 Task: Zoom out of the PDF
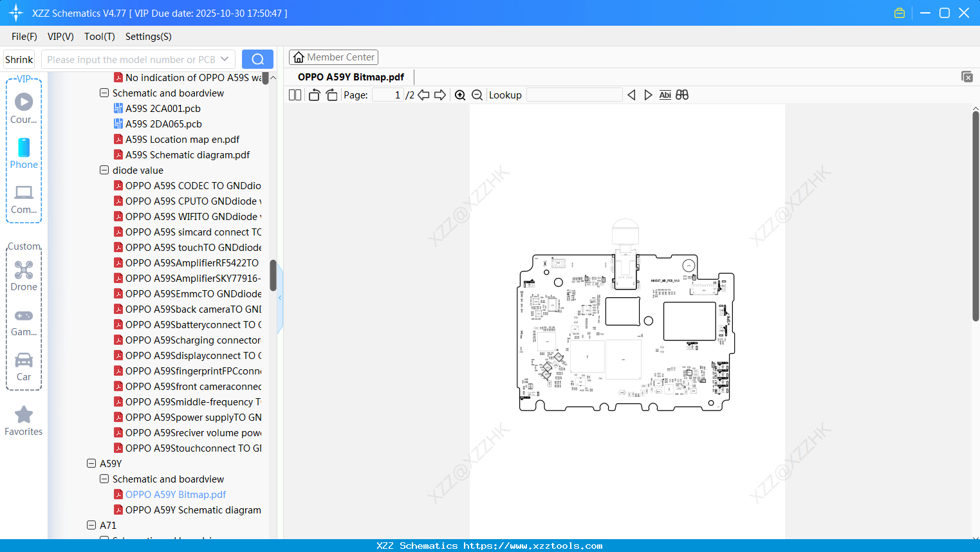[477, 95]
